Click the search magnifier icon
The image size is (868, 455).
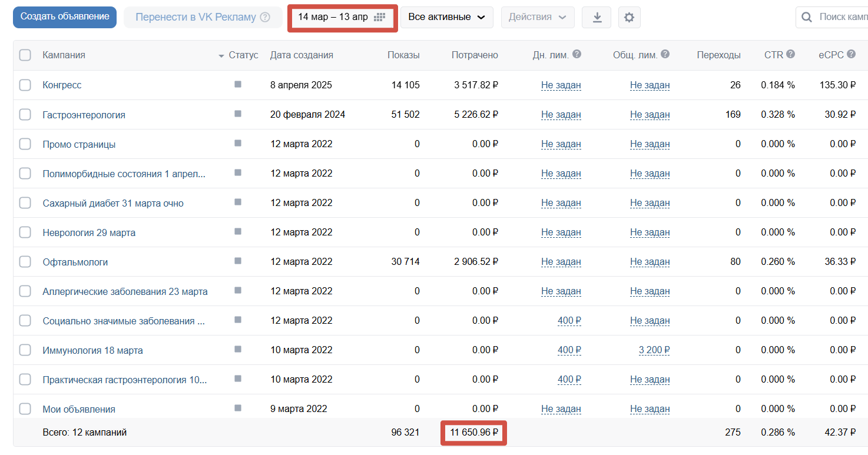(807, 17)
